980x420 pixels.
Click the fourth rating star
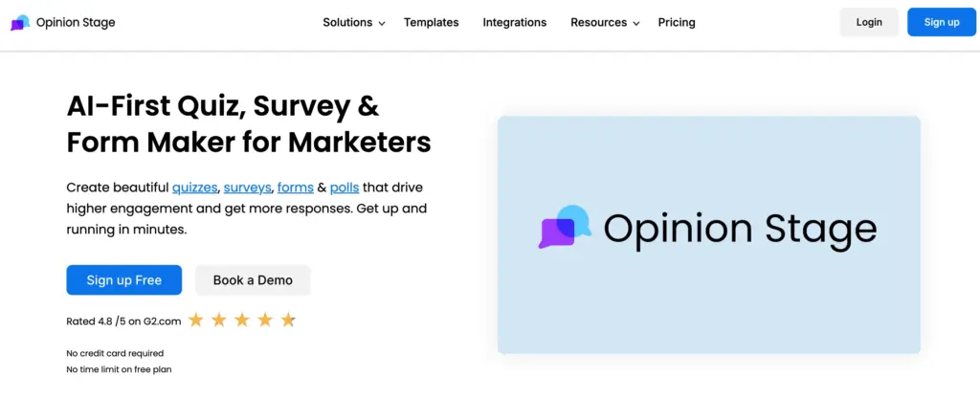point(265,321)
